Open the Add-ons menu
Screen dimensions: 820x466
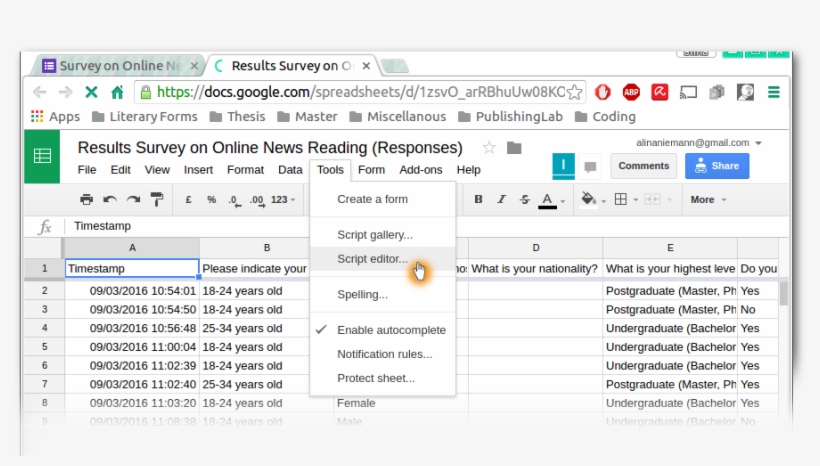click(421, 170)
